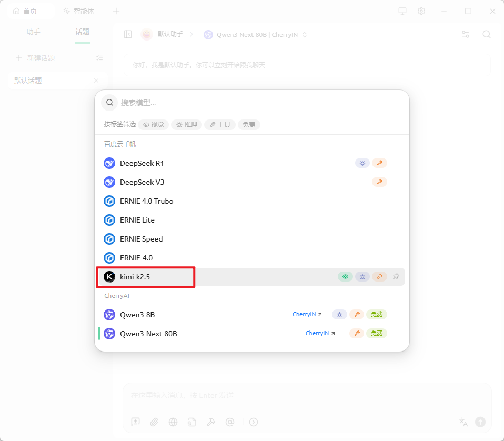
Task: Open the 智能体 tab
Action: (x=79, y=11)
